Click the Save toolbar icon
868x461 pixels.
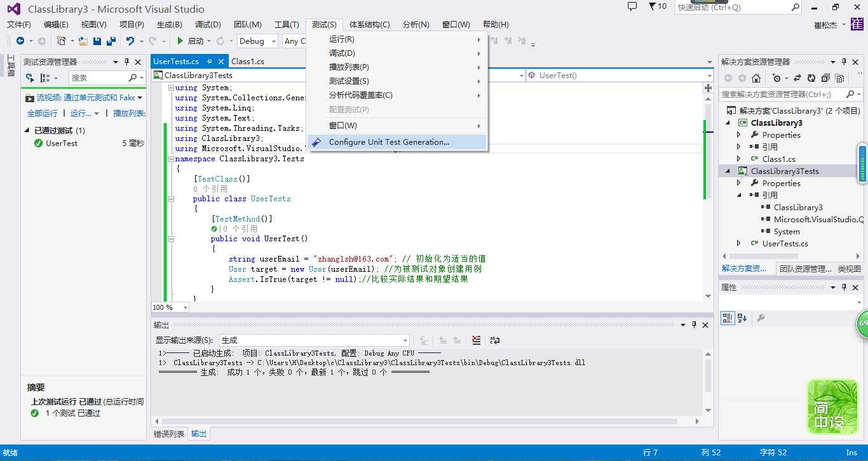[97, 41]
